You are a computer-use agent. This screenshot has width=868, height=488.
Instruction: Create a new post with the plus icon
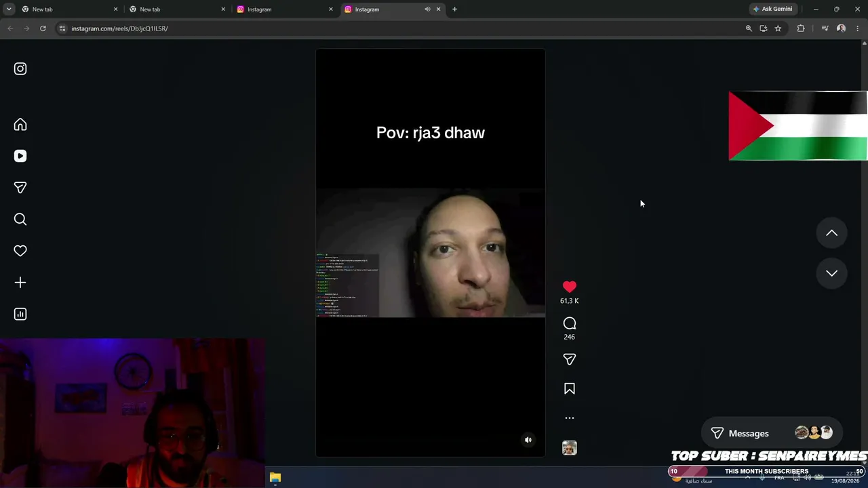click(20, 283)
